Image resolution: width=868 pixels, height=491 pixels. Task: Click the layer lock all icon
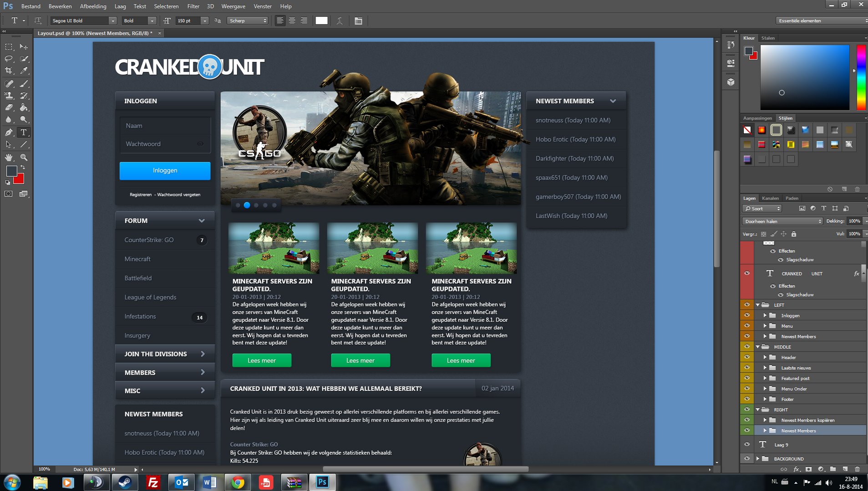click(794, 234)
